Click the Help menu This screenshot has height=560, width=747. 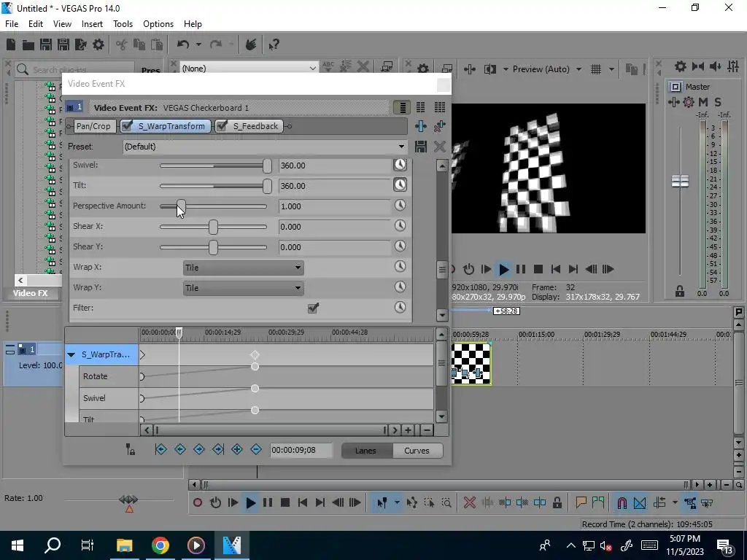(193, 24)
